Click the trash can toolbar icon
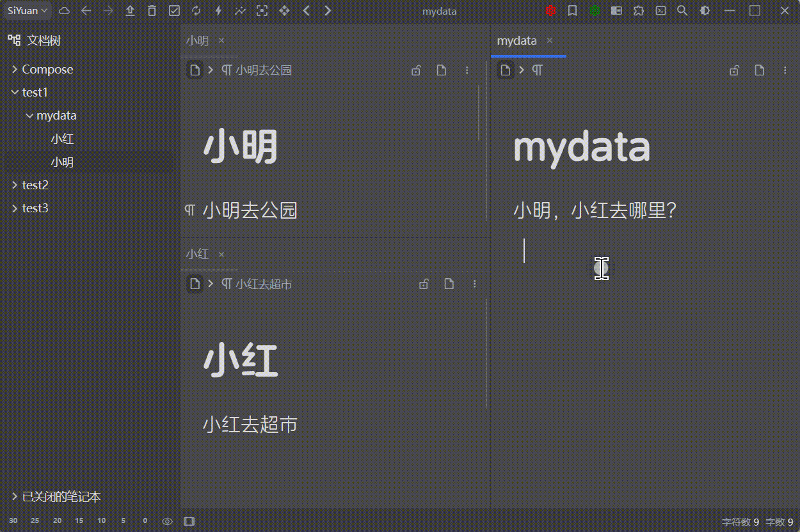 coord(152,11)
